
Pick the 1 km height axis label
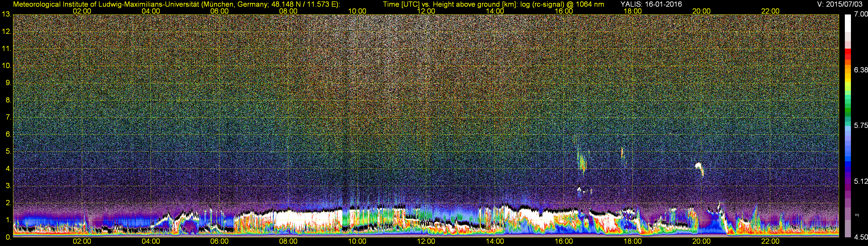[8, 221]
